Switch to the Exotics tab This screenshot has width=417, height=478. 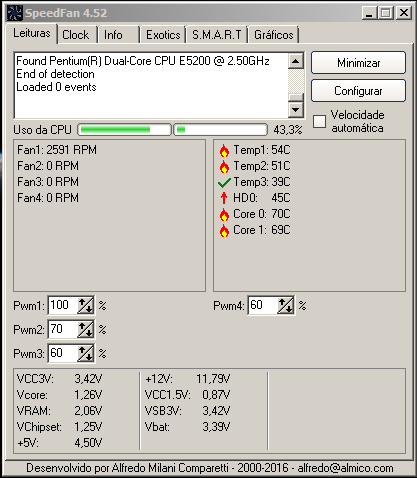click(x=163, y=35)
